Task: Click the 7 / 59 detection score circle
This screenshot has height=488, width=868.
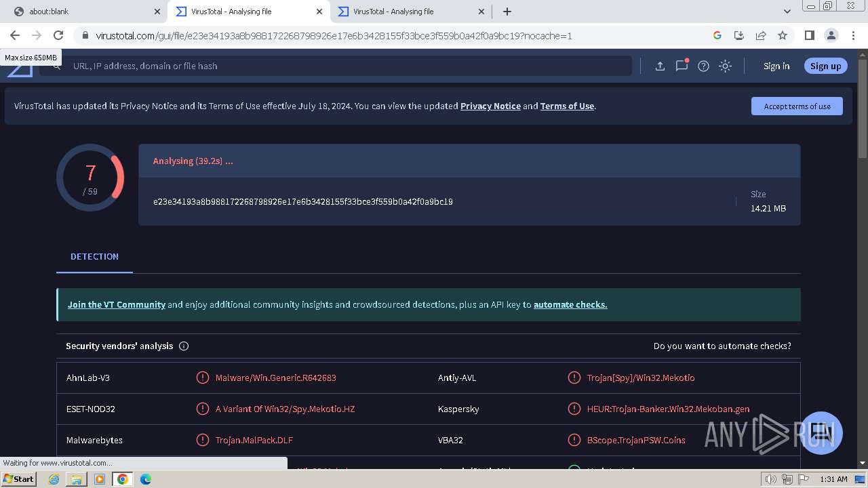Action: [x=90, y=178]
